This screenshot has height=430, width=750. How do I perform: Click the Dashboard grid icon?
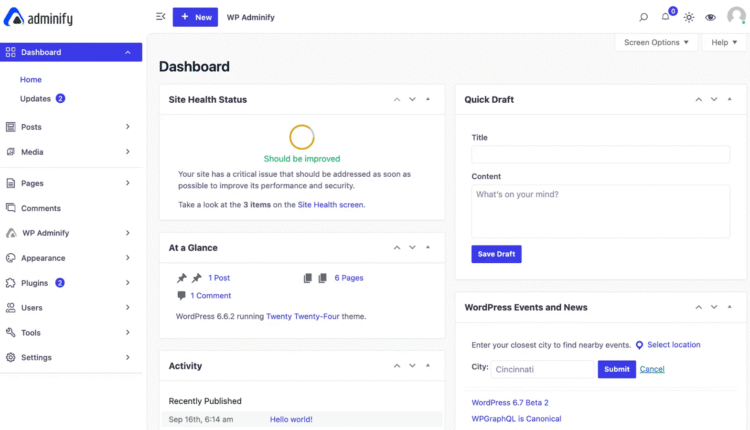[x=11, y=52]
